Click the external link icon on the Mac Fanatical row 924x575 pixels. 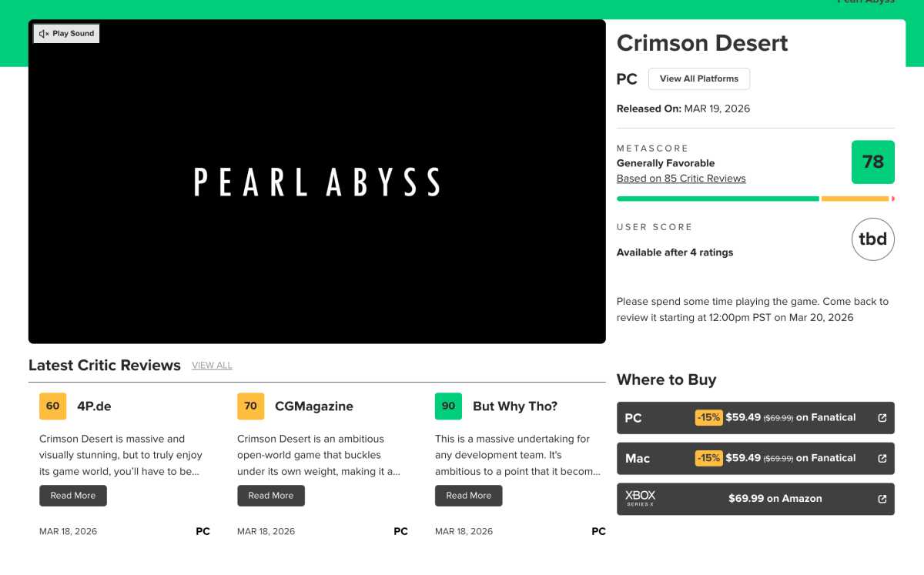click(x=881, y=458)
